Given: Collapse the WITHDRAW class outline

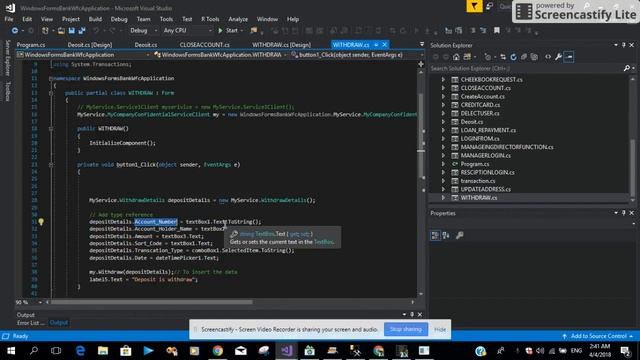Looking at the screenshot, I should (x=51, y=93).
